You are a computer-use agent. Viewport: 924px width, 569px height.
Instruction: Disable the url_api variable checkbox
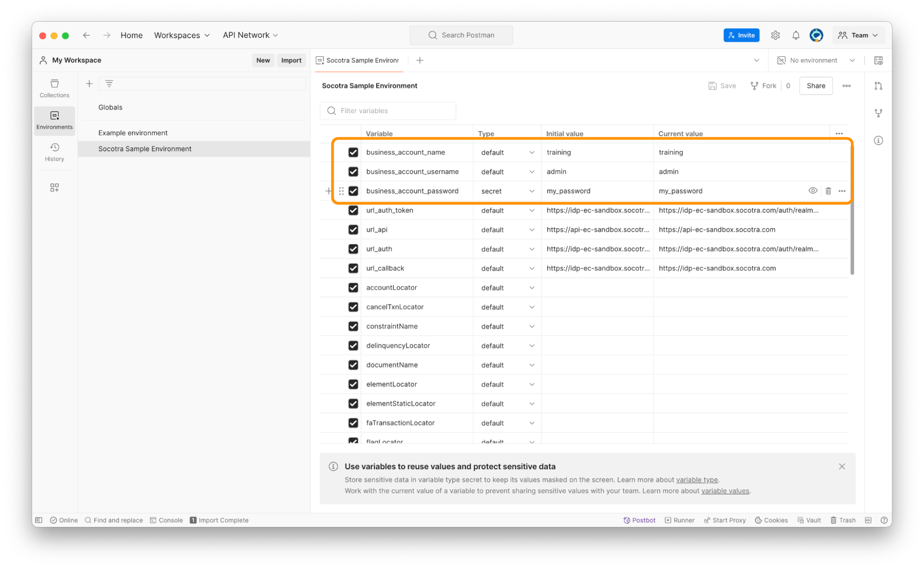pyautogui.click(x=353, y=230)
